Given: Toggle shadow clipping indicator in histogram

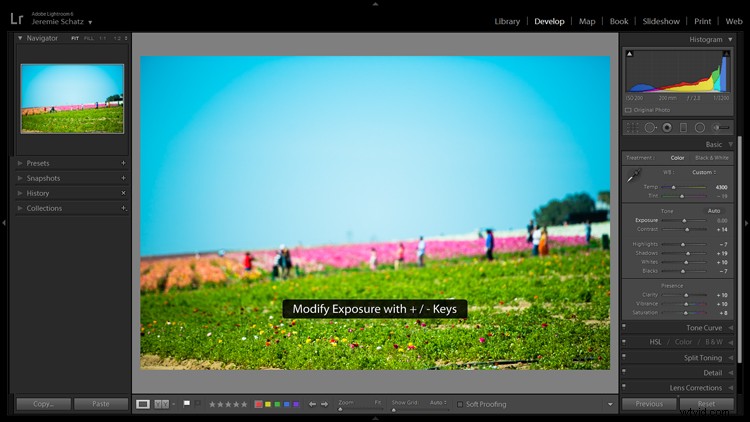Looking at the screenshot, I should point(629,54).
